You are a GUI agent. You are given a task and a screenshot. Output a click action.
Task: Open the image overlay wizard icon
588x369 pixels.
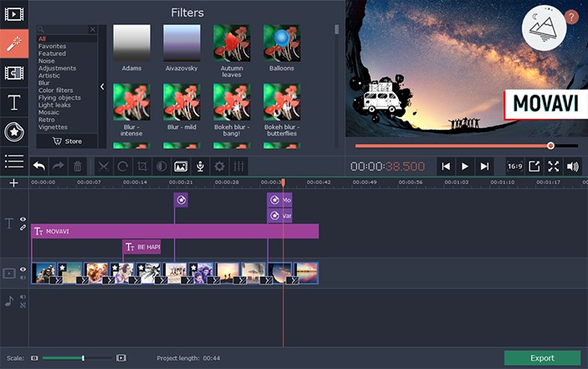click(x=181, y=167)
